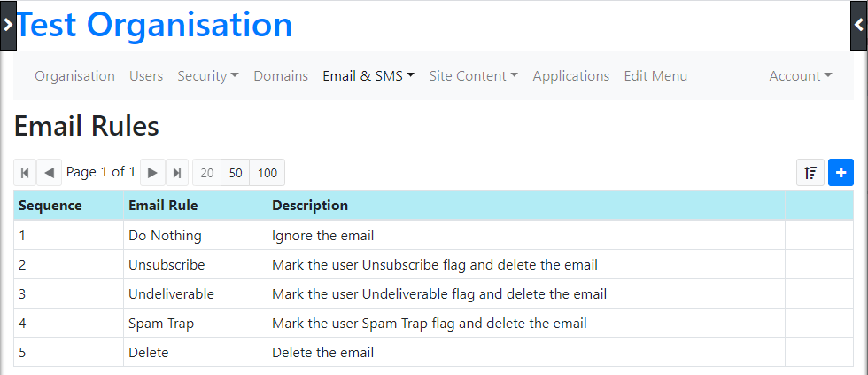Show 50 rows per page
Viewport: 868px width, 375px height.
click(236, 173)
